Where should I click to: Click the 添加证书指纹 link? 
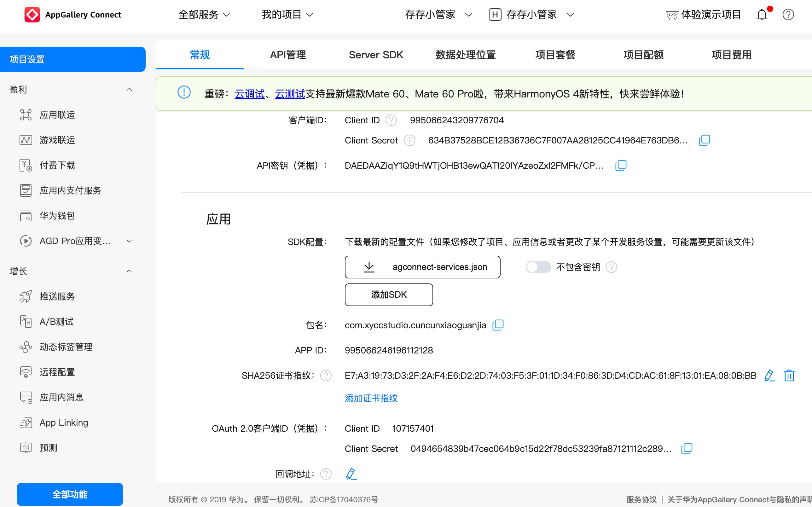click(371, 398)
